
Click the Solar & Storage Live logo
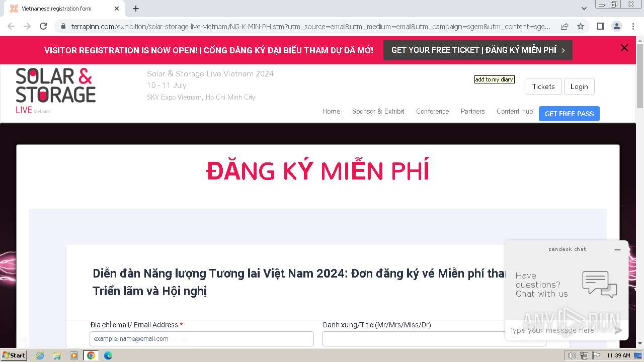coord(55,91)
